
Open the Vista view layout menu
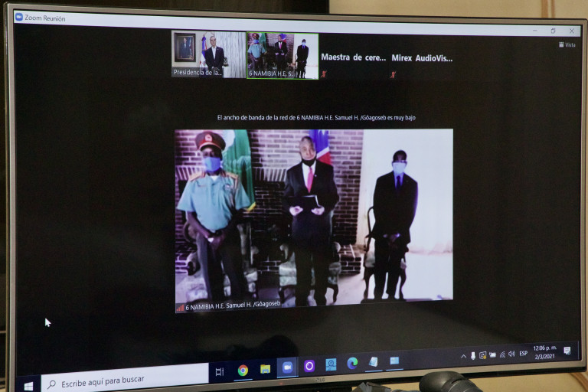click(x=569, y=44)
